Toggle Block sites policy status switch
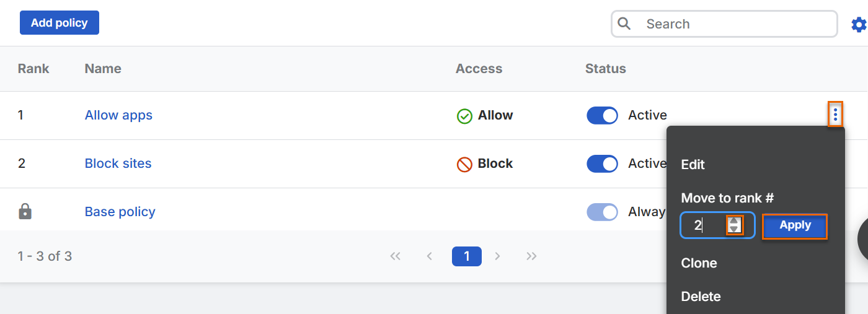This screenshot has width=868, height=314. [602, 164]
